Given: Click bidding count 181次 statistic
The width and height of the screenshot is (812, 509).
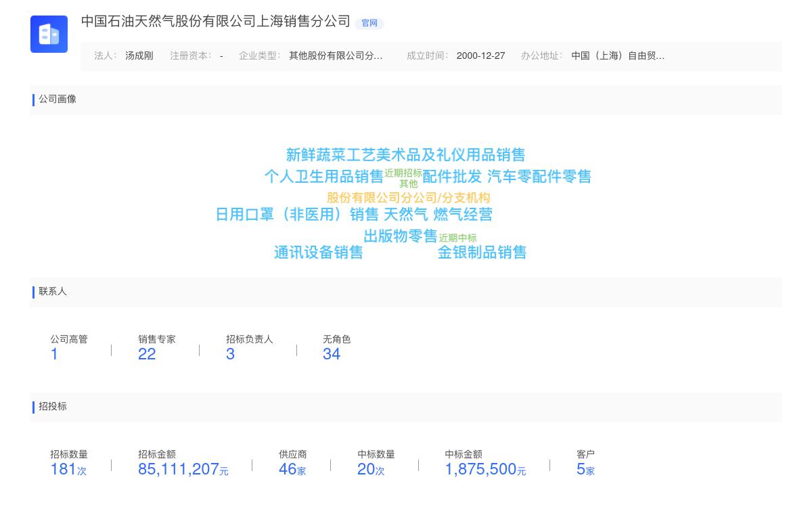Looking at the screenshot, I should point(68,468).
